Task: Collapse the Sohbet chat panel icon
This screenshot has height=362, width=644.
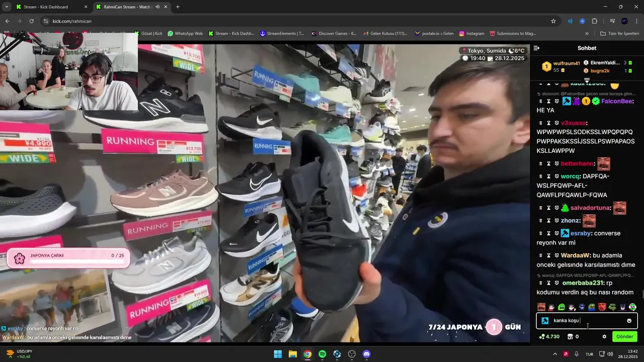Action: point(537,48)
